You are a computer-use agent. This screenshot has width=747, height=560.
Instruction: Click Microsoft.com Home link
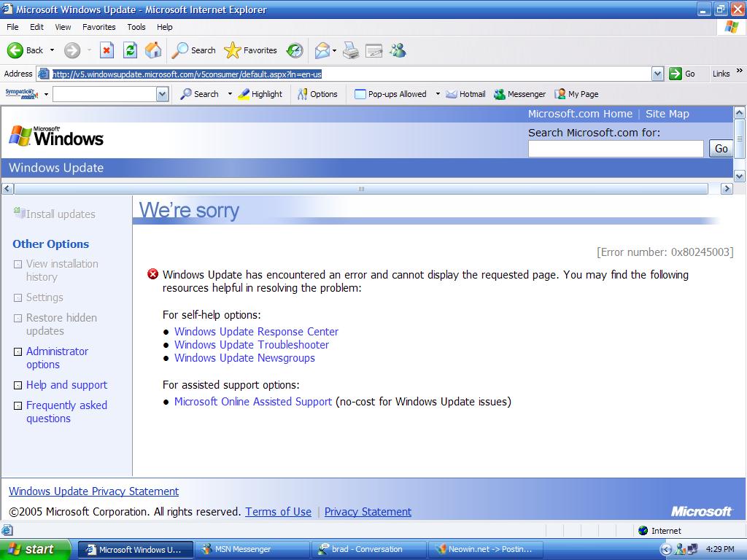tap(580, 114)
